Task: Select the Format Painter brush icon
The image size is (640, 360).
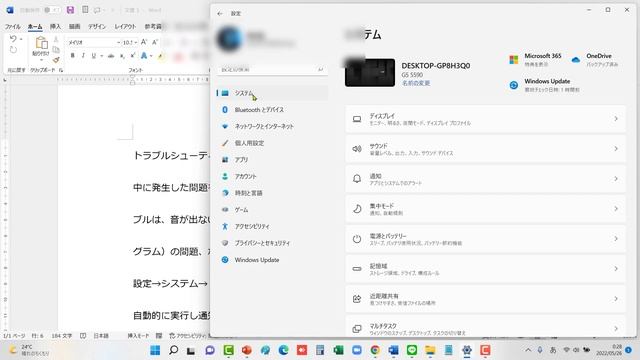Action: 56,60
